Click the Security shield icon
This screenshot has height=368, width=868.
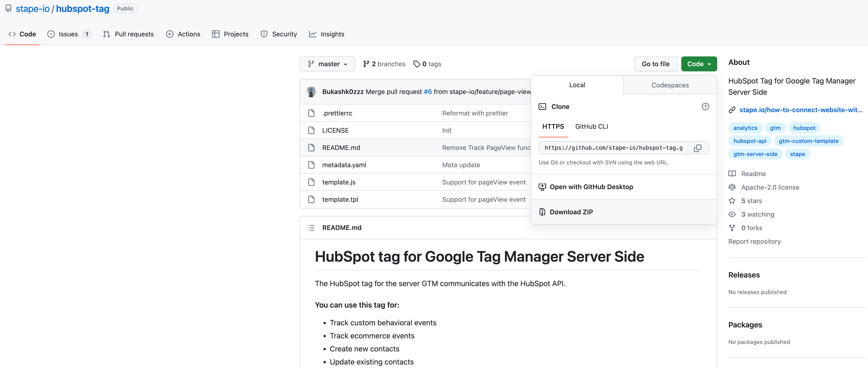click(264, 34)
